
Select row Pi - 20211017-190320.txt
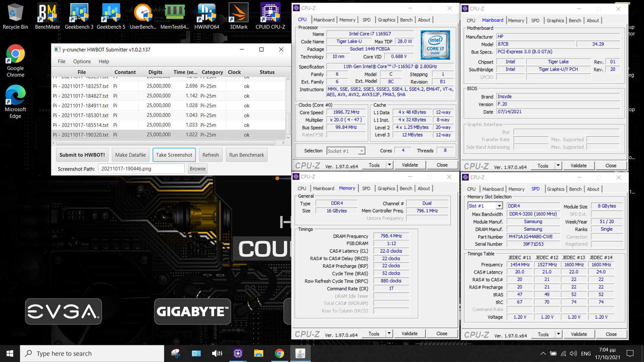[x=168, y=135]
